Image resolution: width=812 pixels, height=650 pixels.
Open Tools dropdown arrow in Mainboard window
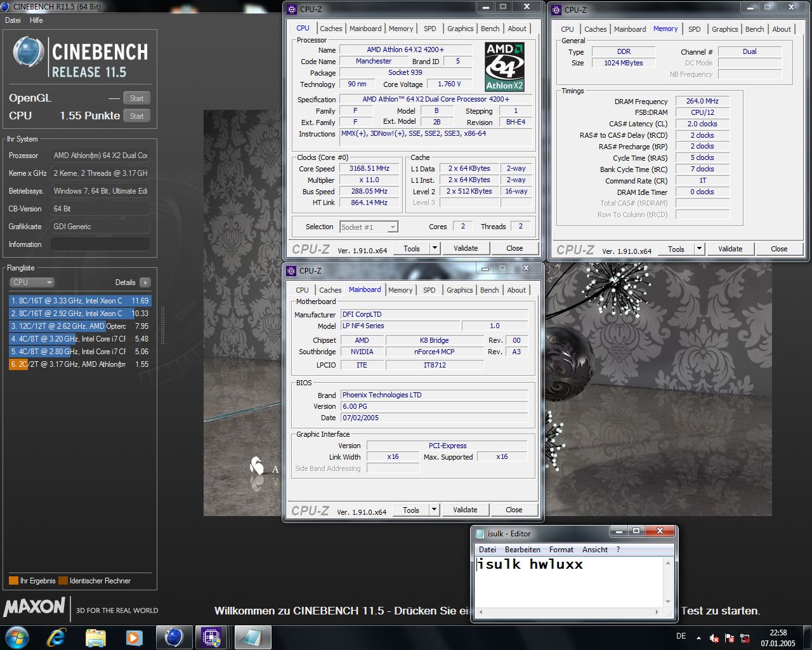point(435,510)
